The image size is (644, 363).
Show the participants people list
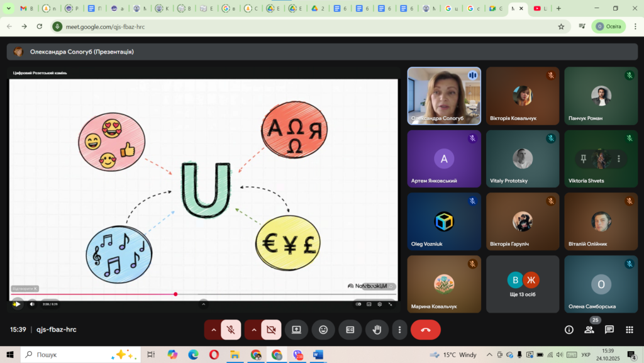coord(589,330)
